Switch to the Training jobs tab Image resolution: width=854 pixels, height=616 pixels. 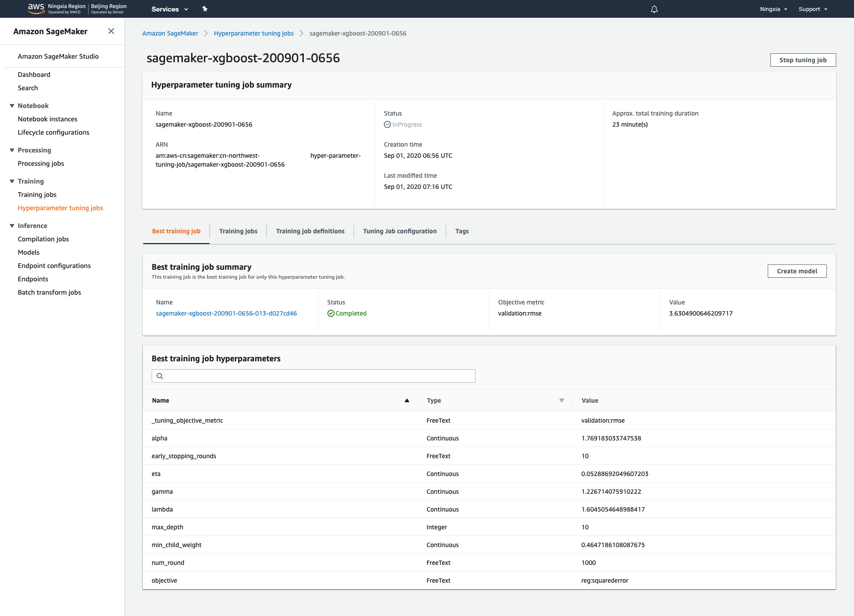click(238, 231)
